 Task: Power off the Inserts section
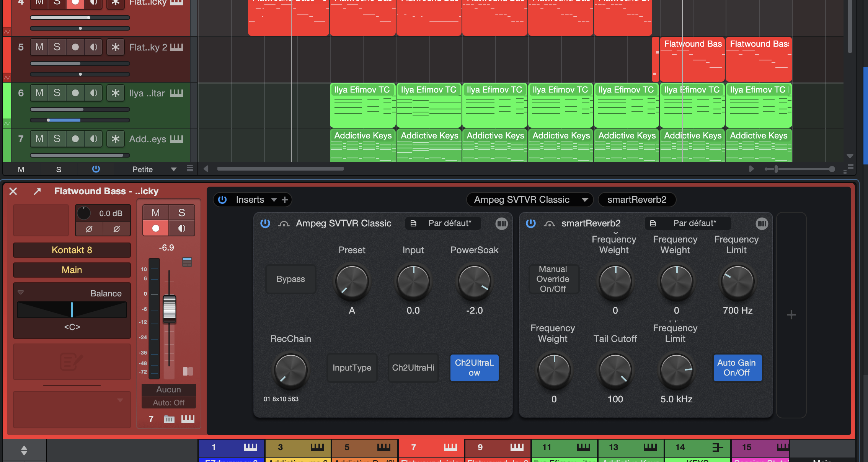[222, 200]
